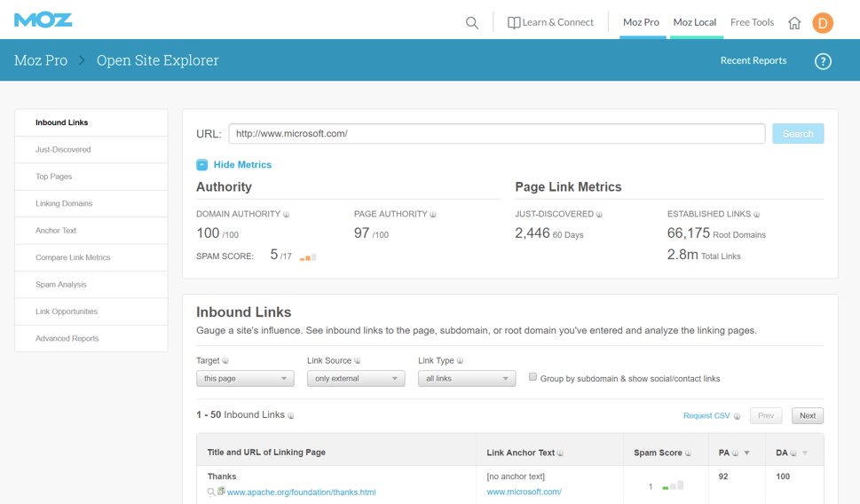Open the search magnifier icon in header
The width and height of the screenshot is (860, 504).
click(471, 22)
